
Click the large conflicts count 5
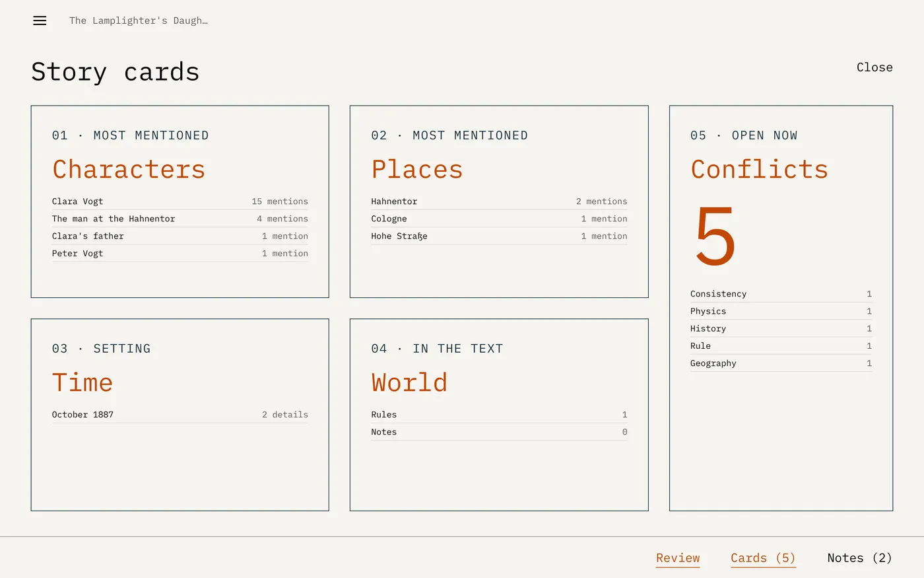(715, 236)
